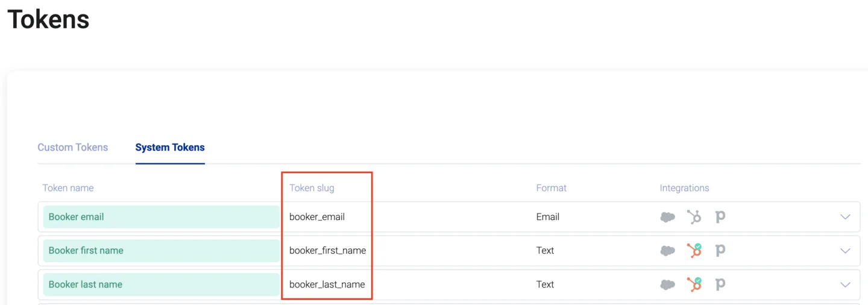Click Text format in Booker last name row
Viewport: 868px width, 305px height.
(x=545, y=285)
